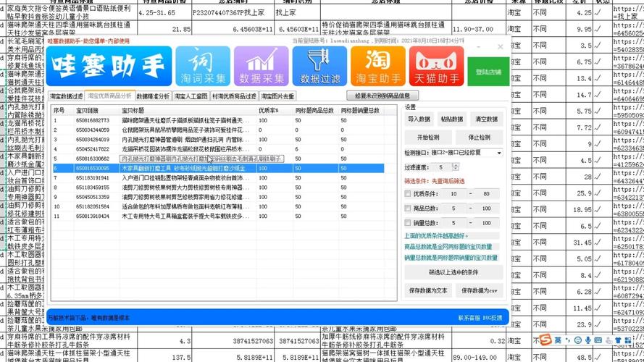Click the 停止检测 button
Screen dimensions: 644x362
tap(480, 138)
